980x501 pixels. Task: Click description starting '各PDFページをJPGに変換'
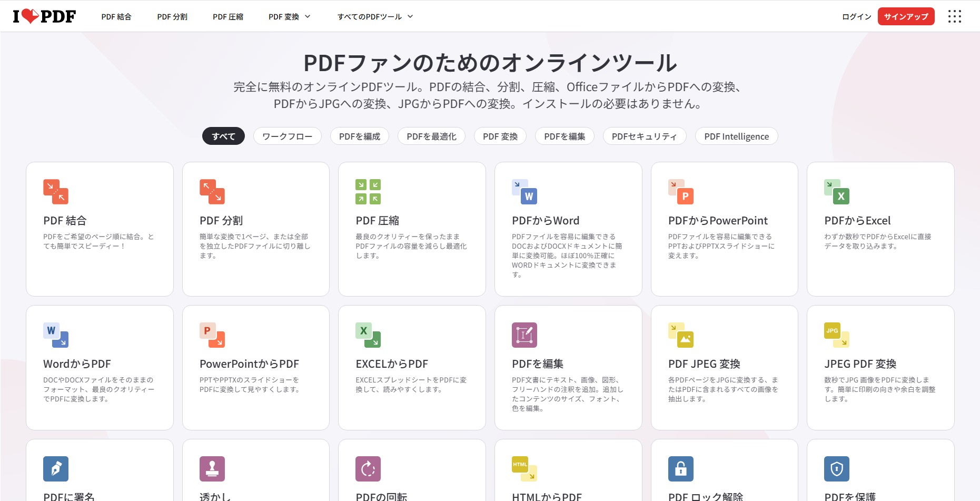click(723, 389)
